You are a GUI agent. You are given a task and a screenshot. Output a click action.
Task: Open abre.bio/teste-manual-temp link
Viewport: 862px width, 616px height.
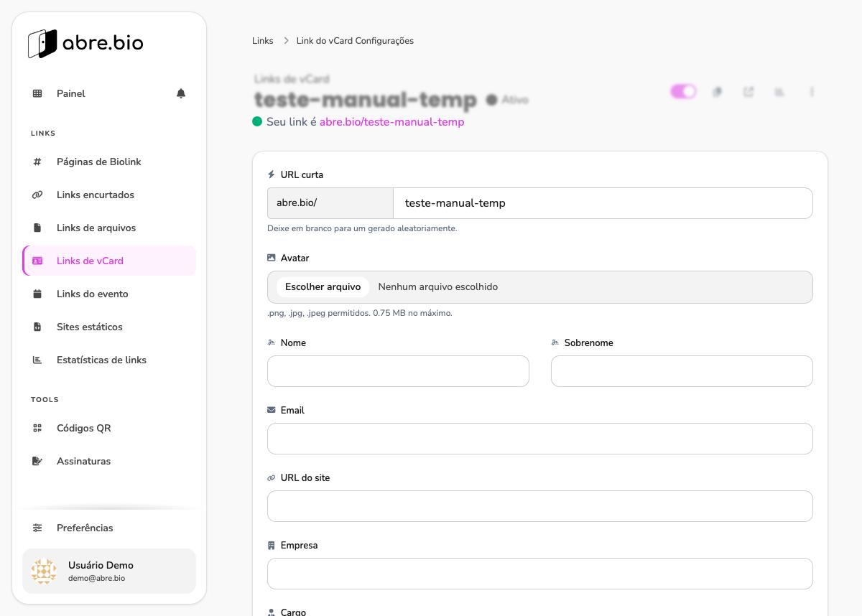coord(392,122)
